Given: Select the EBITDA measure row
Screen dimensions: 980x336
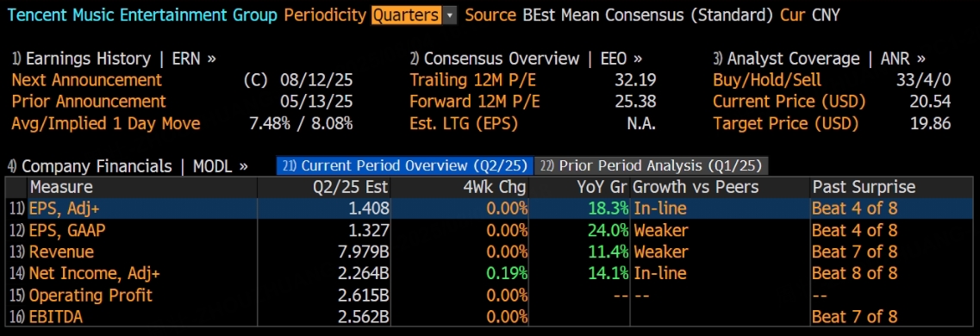Looking at the screenshot, I should 490,316.
